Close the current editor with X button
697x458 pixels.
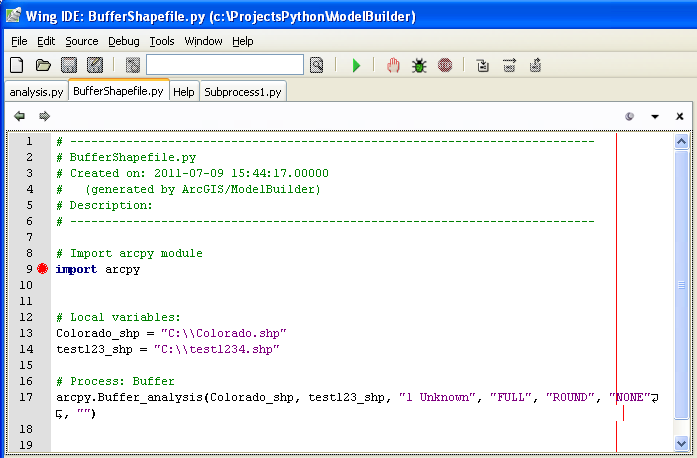(680, 116)
